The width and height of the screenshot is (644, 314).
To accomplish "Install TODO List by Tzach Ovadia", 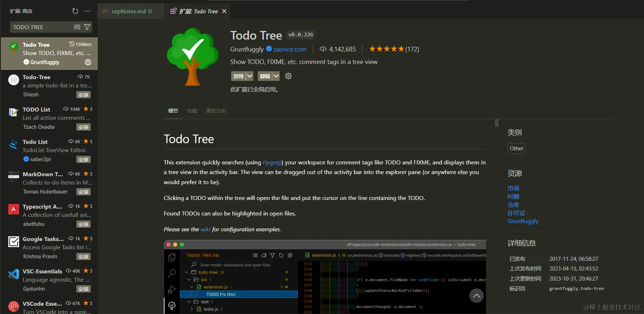I will pyautogui.click(x=84, y=127).
